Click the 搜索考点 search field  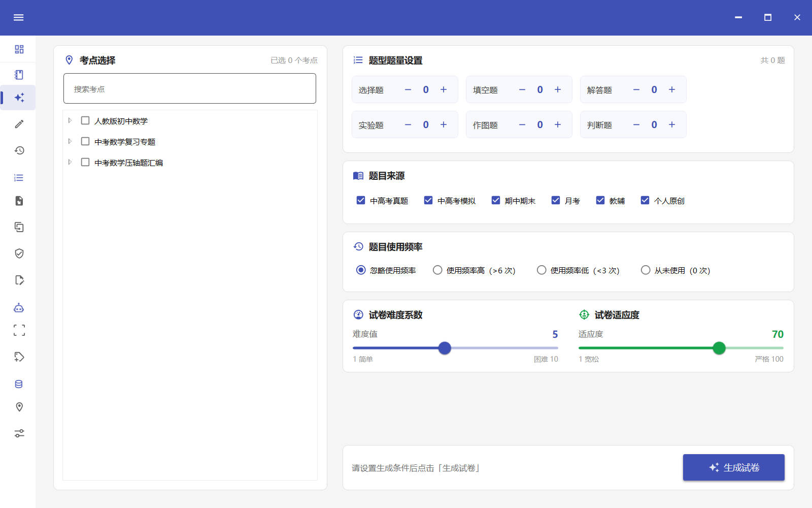point(190,88)
